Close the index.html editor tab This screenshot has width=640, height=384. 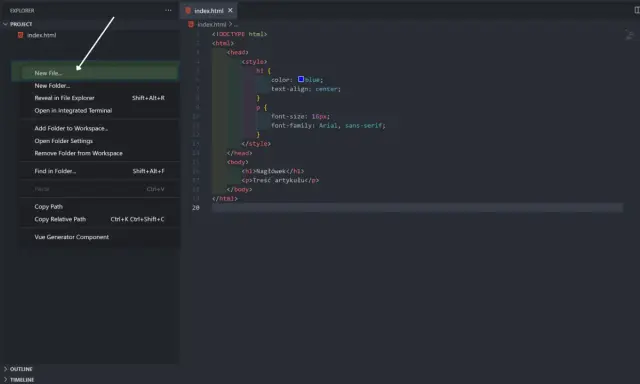click(230, 10)
